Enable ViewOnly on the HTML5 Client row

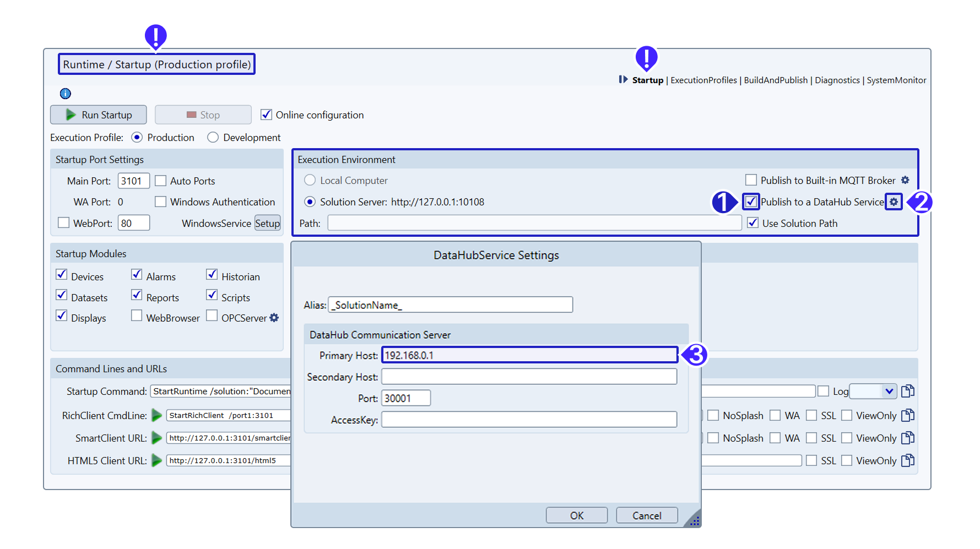tap(847, 460)
